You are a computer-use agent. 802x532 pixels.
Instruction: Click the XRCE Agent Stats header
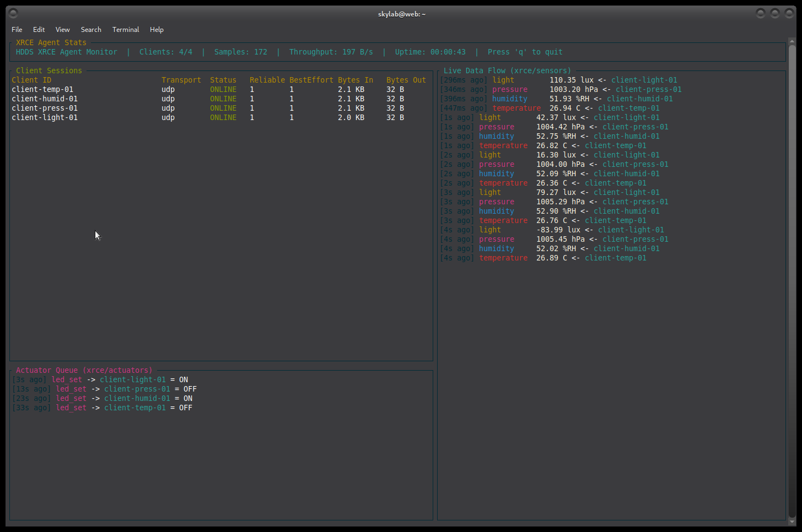point(51,42)
